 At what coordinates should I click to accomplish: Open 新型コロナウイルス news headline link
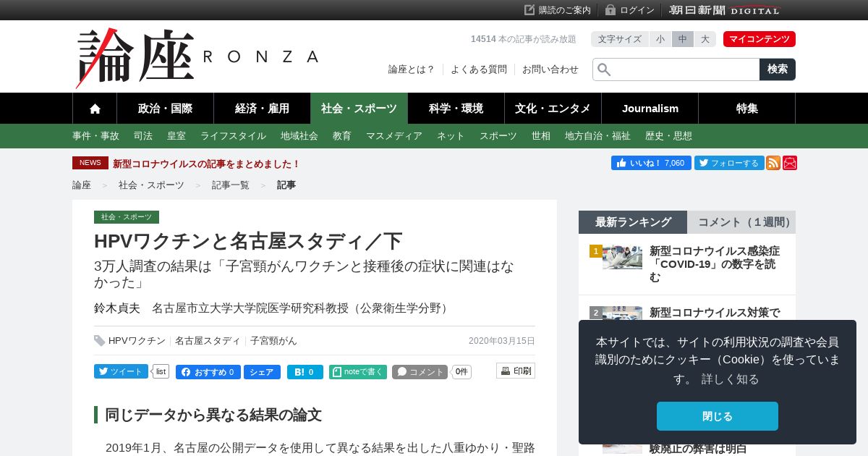[x=206, y=164]
